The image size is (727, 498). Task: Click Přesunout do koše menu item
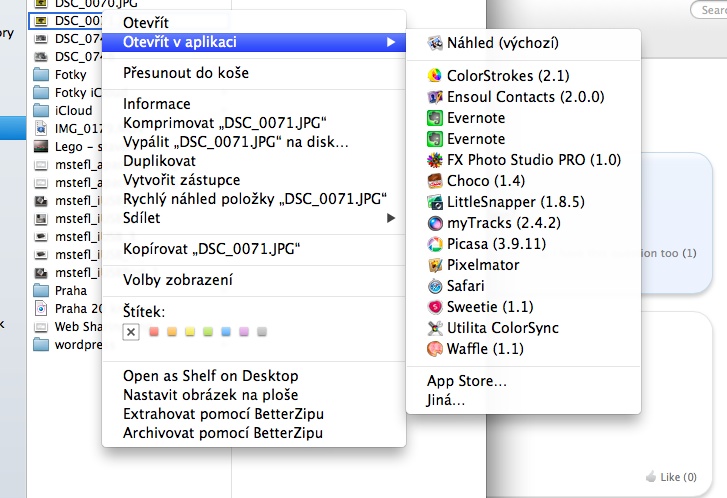186,73
